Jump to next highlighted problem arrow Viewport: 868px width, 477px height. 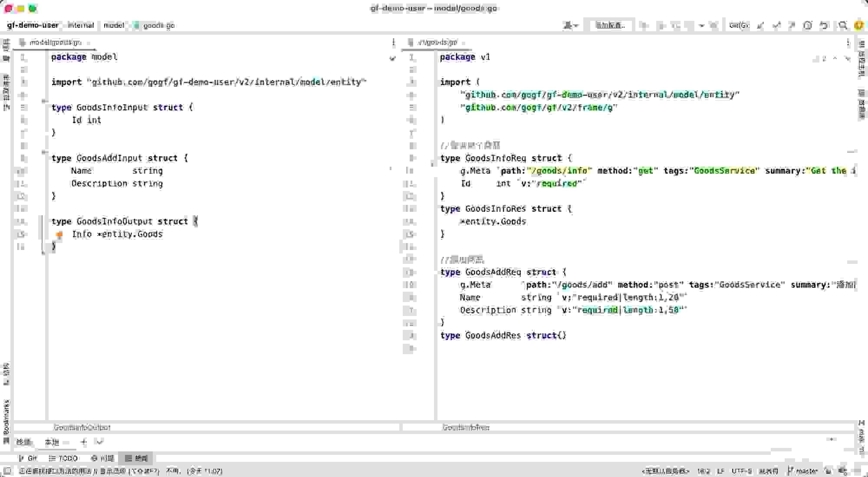[x=848, y=59]
